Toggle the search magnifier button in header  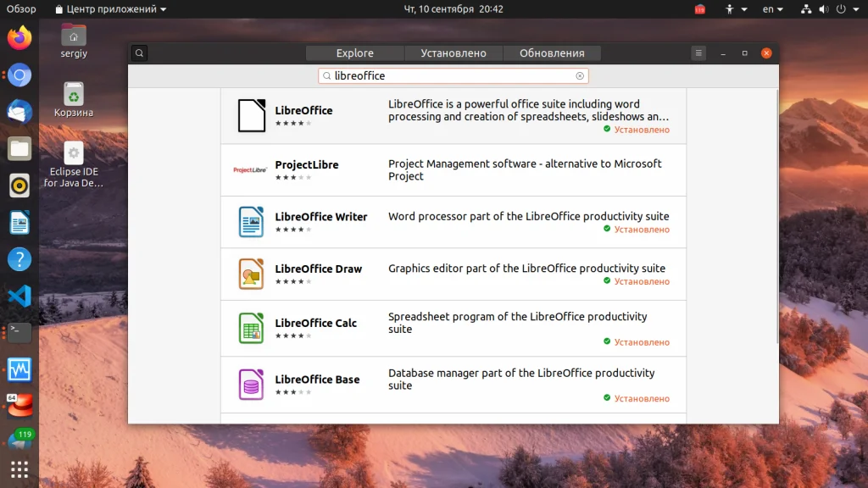click(140, 53)
